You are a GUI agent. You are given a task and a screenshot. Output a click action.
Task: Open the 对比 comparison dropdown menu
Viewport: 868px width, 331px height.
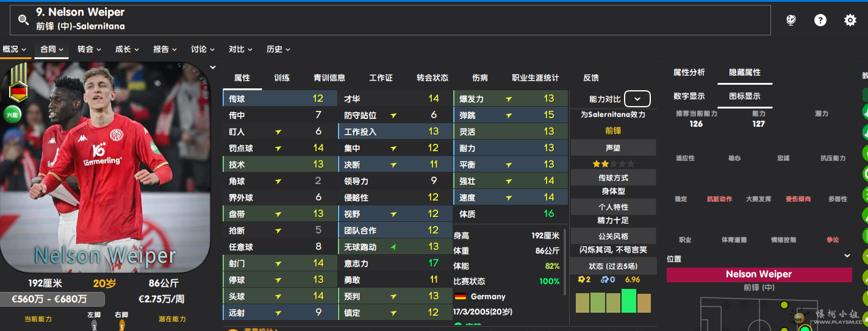pos(241,49)
